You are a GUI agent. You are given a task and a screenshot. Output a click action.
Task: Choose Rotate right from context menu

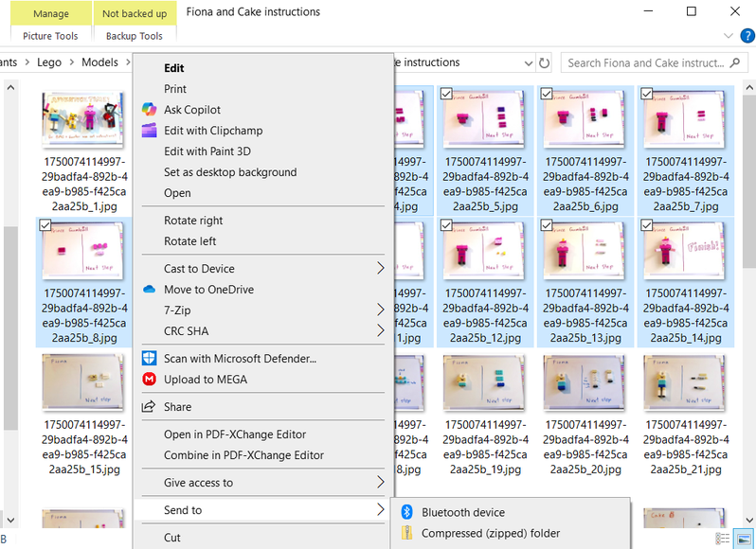[193, 221]
